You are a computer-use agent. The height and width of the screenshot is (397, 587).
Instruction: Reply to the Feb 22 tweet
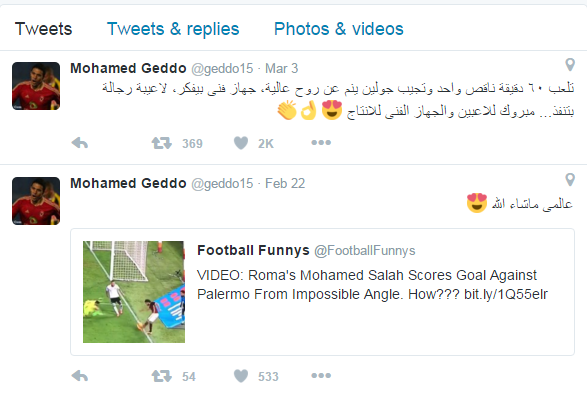tap(80, 376)
